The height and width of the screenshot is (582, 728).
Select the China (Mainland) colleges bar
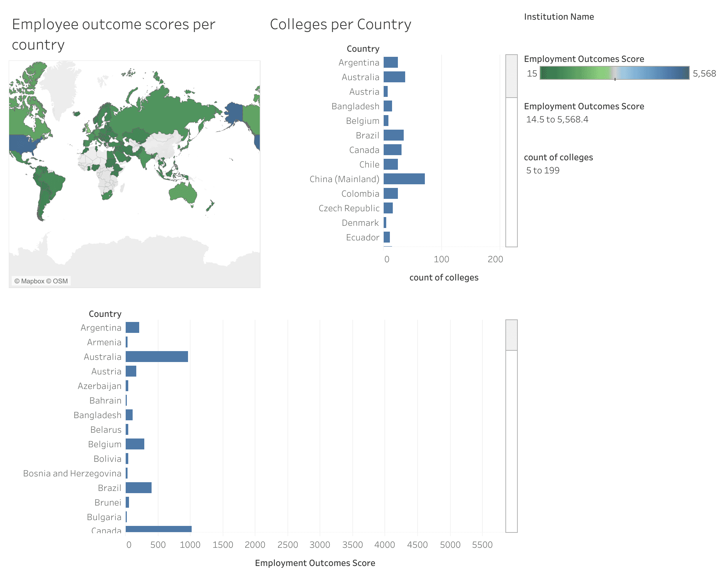[x=404, y=179]
